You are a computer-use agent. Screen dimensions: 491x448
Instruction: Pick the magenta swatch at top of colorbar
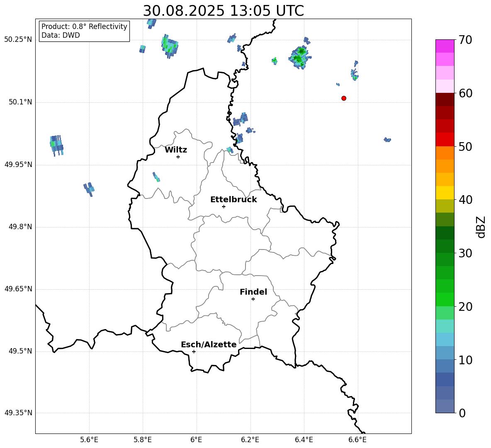[x=445, y=46]
